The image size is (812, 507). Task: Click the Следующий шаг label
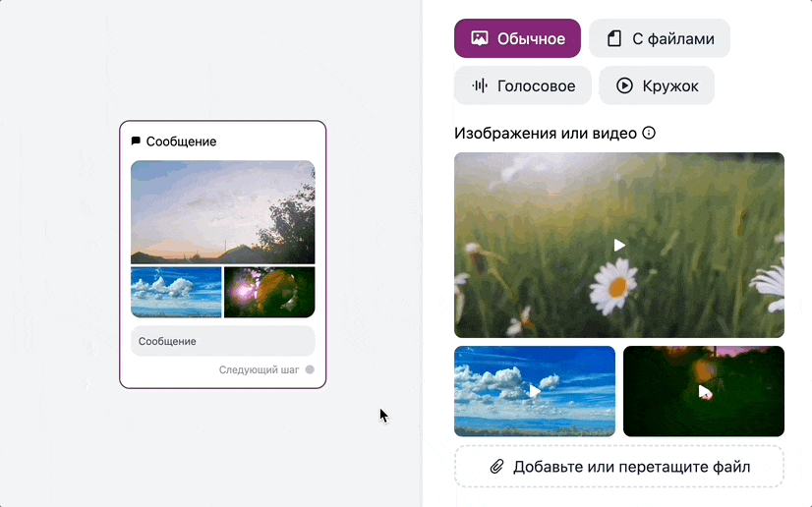(259, 369)
